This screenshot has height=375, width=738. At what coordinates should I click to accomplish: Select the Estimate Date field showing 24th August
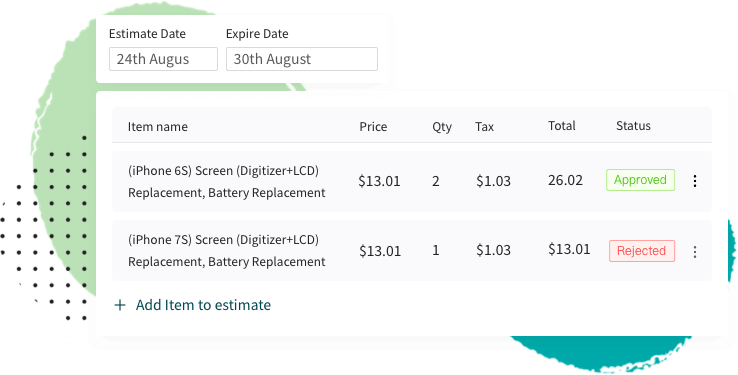[x=163, y=59]
